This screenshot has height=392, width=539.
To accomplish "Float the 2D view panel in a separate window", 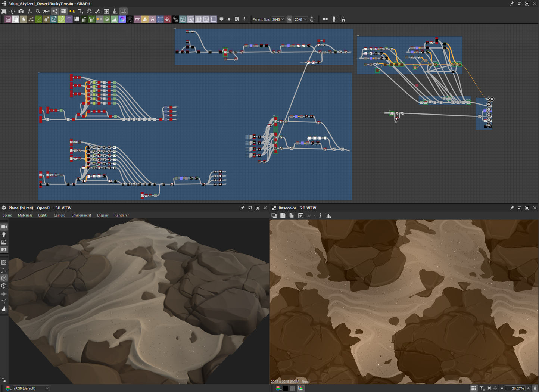I will (x=519, y=208).
